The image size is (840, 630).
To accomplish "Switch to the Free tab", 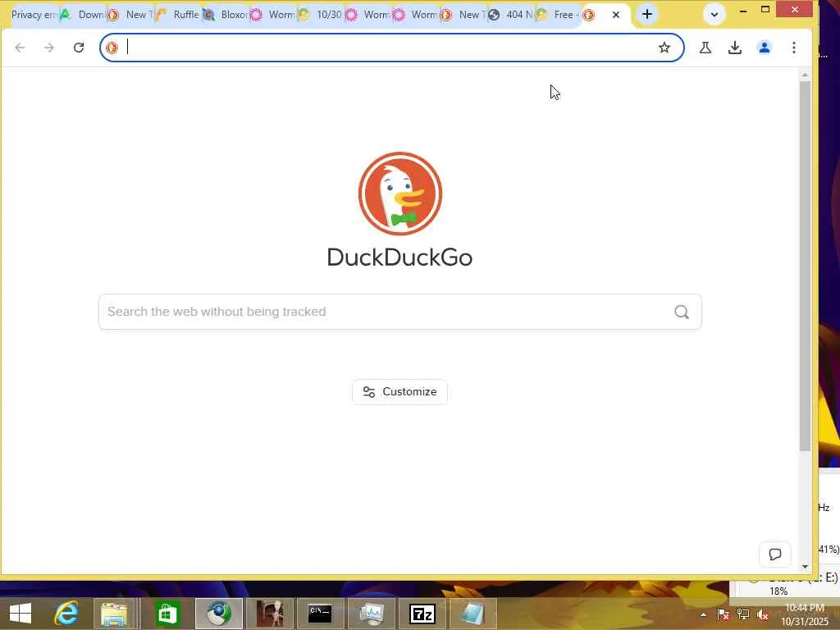I will (x=558, y=15).
